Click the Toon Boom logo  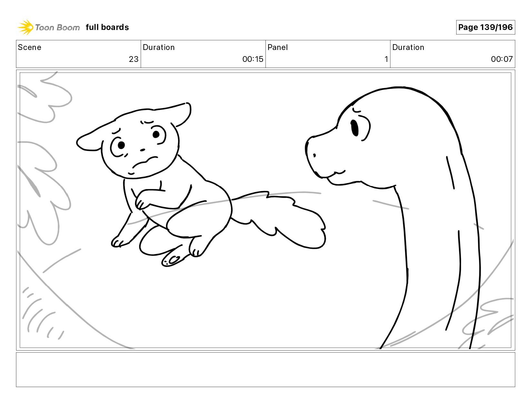click(48, 27)
